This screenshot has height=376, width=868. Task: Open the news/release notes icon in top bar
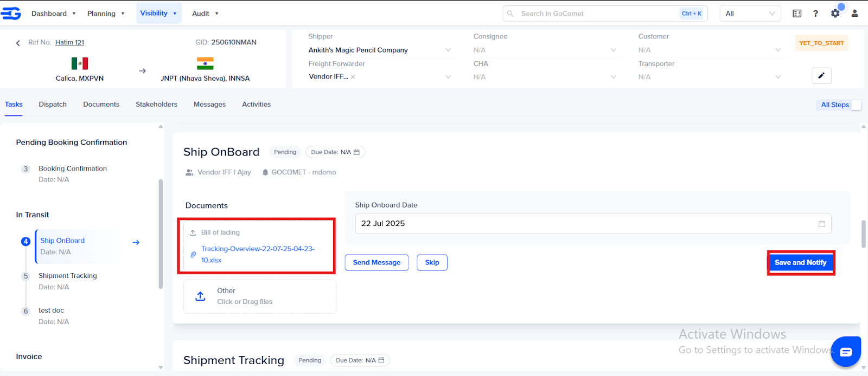coord(797,14)
